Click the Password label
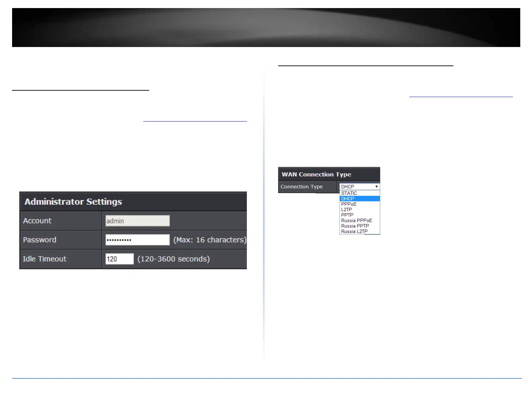The height and width of the screenshot is (411, 532). 40,240
